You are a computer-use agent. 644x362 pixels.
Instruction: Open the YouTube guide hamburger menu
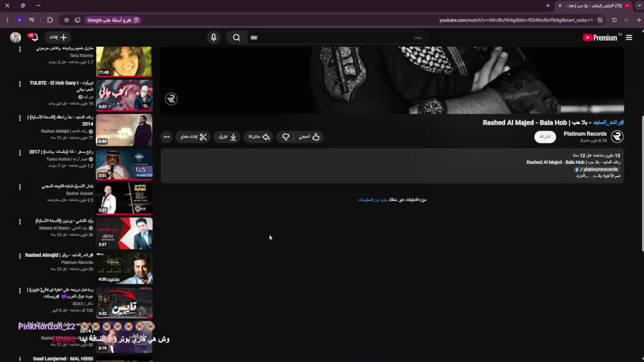pos(629,37)
